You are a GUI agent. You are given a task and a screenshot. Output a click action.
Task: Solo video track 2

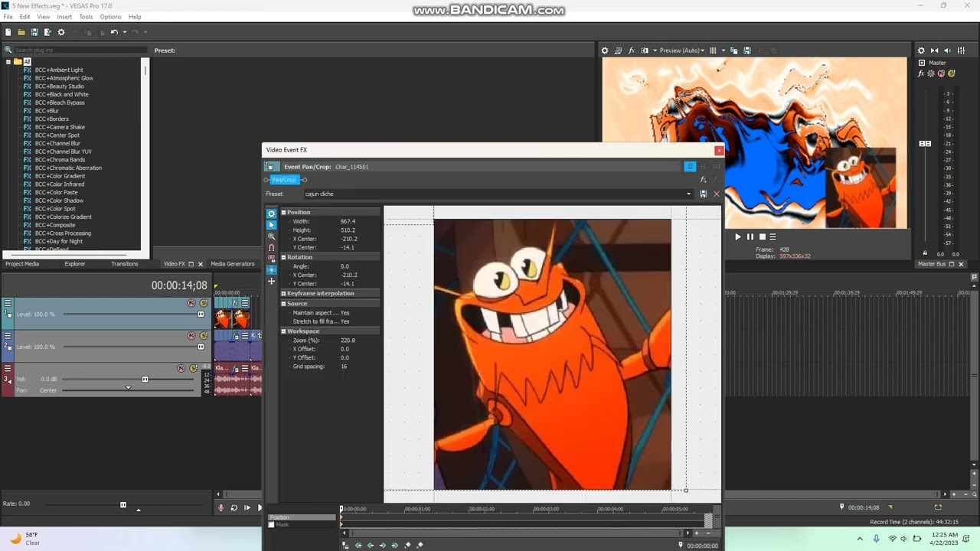click(x=204, y=336)
